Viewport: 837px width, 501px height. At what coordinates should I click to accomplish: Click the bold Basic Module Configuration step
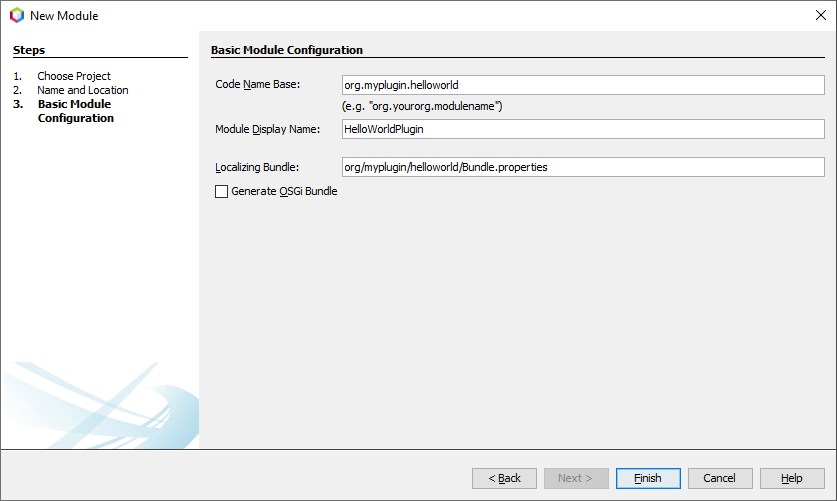75,111
